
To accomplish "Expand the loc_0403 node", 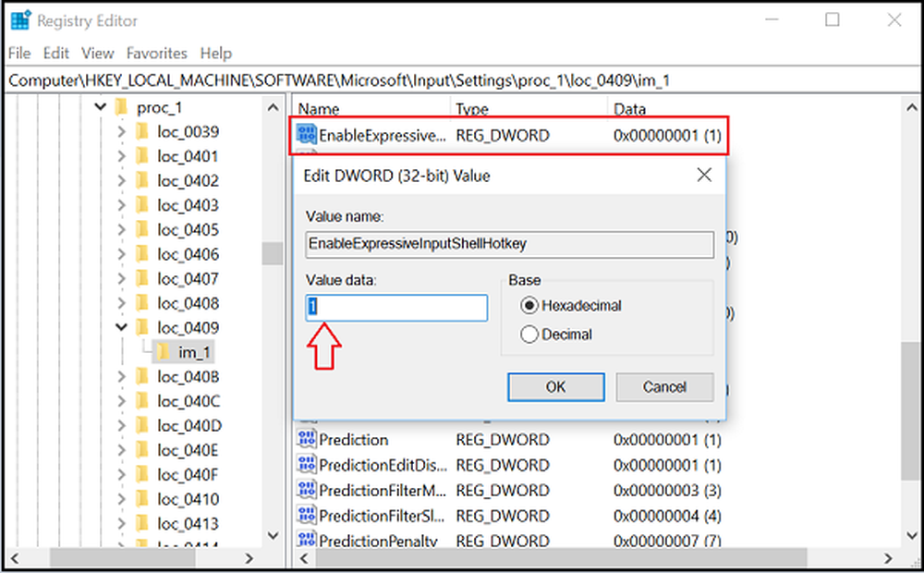I will [121, 205].
